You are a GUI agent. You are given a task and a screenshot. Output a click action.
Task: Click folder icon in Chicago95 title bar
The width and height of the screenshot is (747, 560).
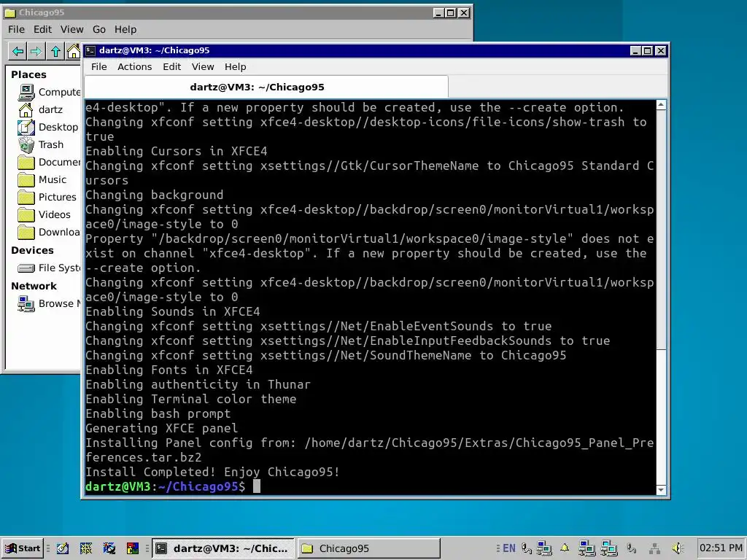click(x=10, y=13)
